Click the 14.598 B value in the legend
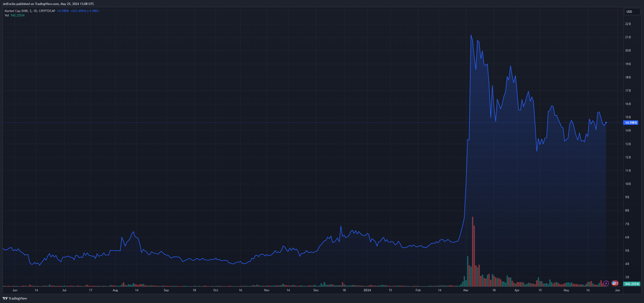The height and width of the screenshot is (303, 644). 63,11
